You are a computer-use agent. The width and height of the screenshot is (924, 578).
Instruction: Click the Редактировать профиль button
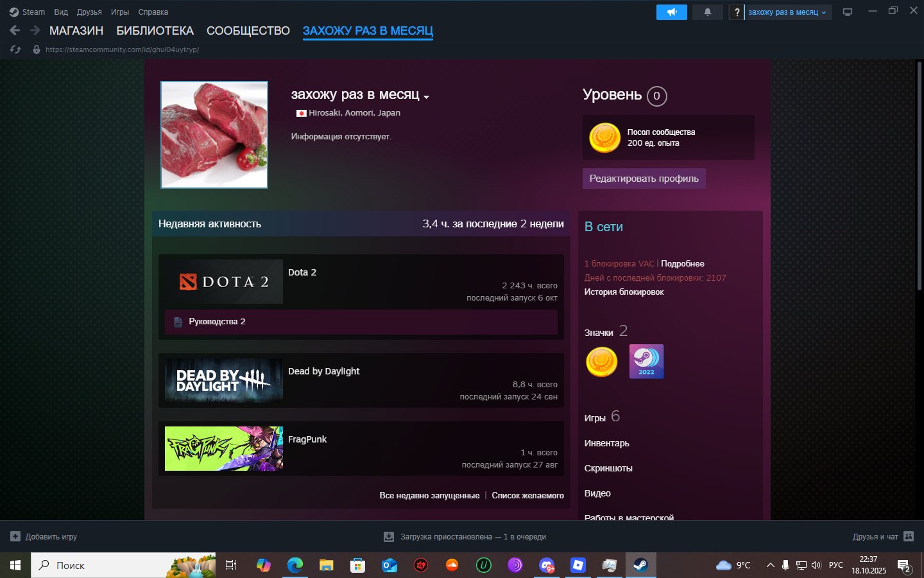644,179
